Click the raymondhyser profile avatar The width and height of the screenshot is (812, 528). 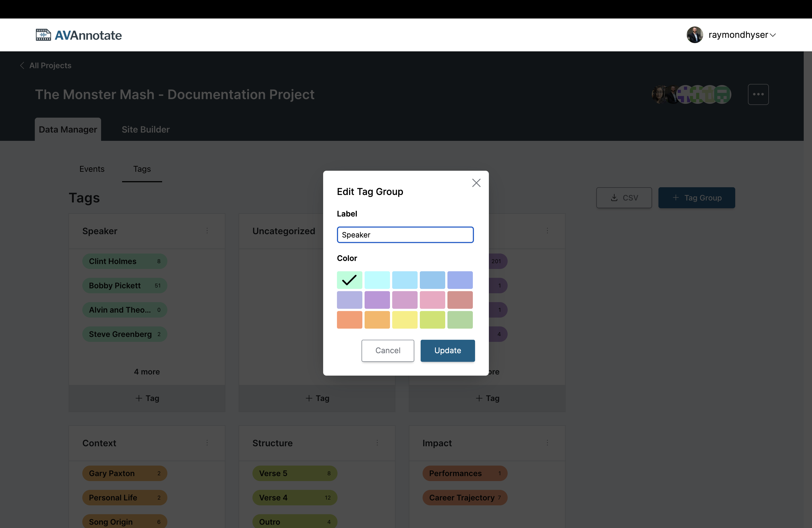[x=694, y=35]
